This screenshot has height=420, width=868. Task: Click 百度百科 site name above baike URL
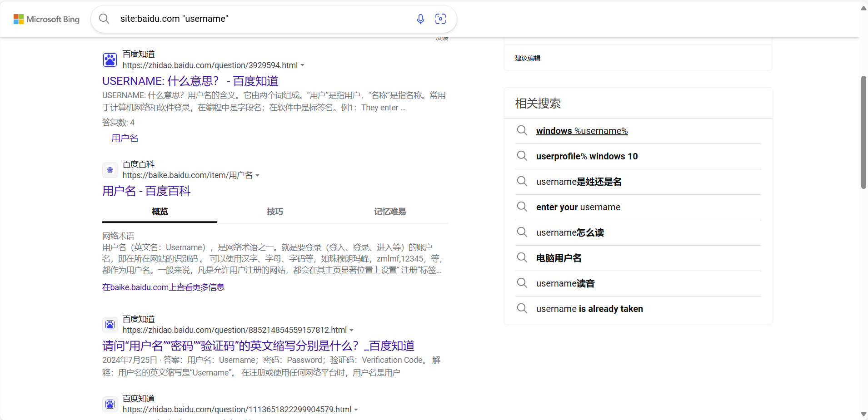tap(139, 164)
